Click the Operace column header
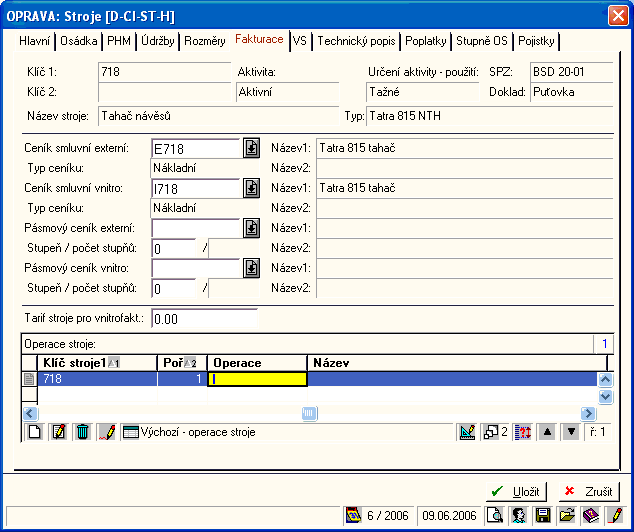The width and height of the screenshot is (634, 532). click(x=257, y=363)
